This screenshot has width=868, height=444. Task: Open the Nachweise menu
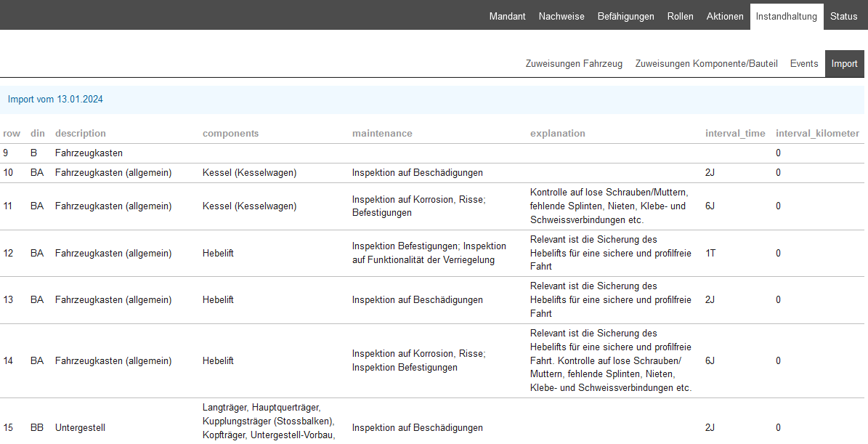(x=561, y=16)
